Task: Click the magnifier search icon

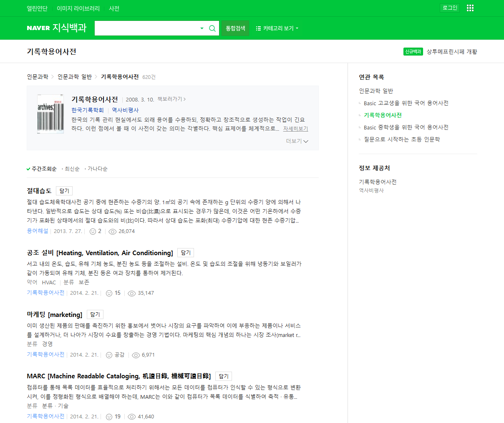Action: pos(212,28)
